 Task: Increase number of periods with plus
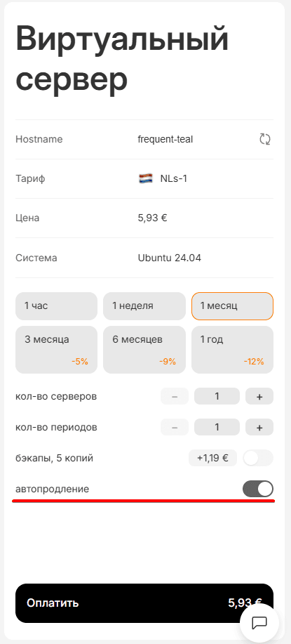259,427
